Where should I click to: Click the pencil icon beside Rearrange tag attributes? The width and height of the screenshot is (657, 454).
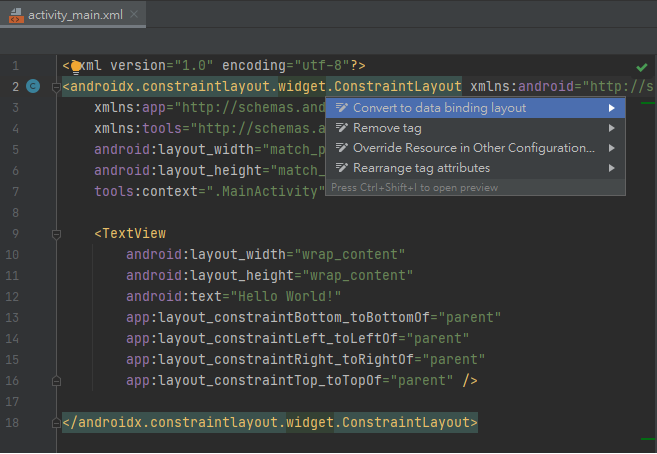[x=341, y=168]
